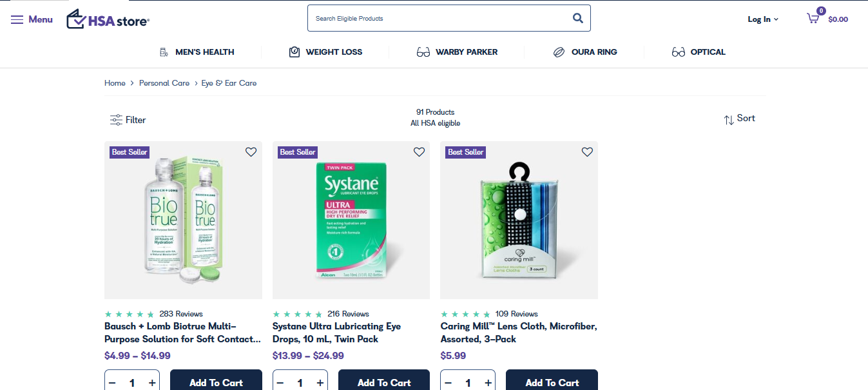868x390 pixels.
Task: Go to Personal Care breadcrumb link
Action: [x=164, y=83]
